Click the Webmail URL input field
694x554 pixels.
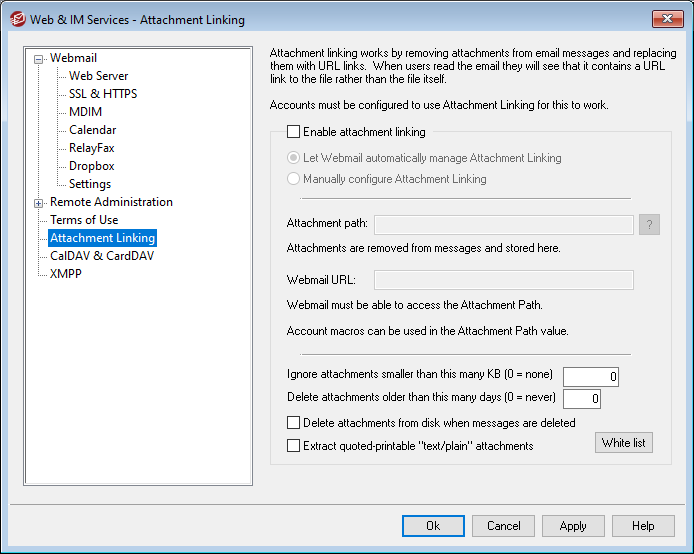coord(504,280)
